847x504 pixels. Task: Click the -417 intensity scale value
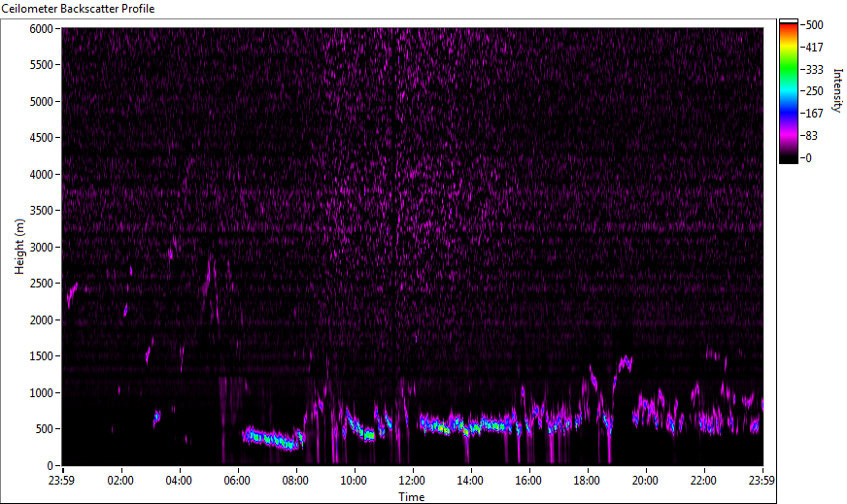pos(812,47)
